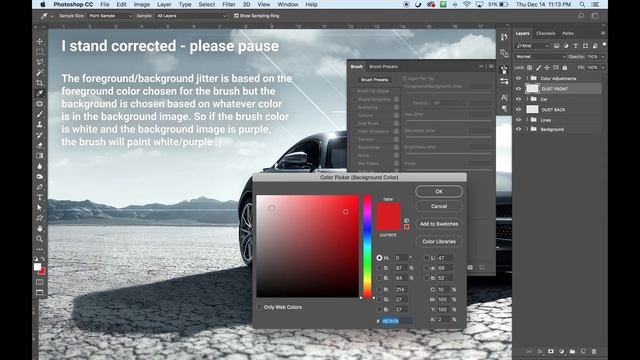Click the rainbow hue slider strip
The width and height of the screenshot is (640, 360).
coord(367,247)
